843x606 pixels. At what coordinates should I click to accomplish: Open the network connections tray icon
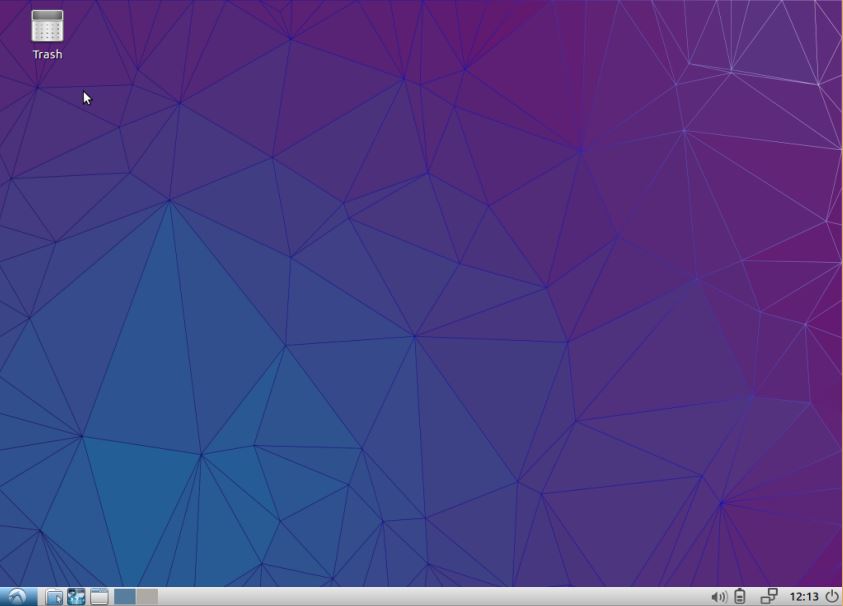(x=769, y=597)
